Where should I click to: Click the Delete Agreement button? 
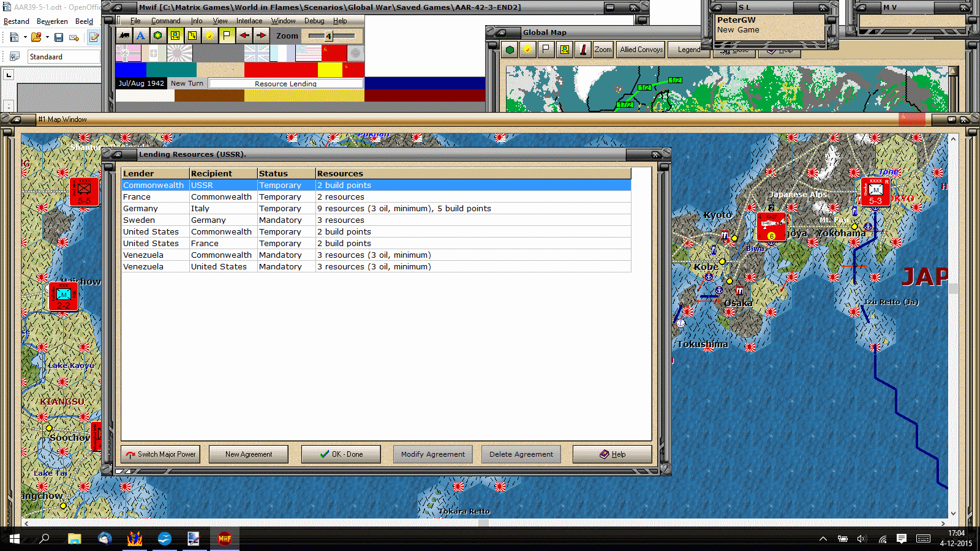click(x=521, y=454)
